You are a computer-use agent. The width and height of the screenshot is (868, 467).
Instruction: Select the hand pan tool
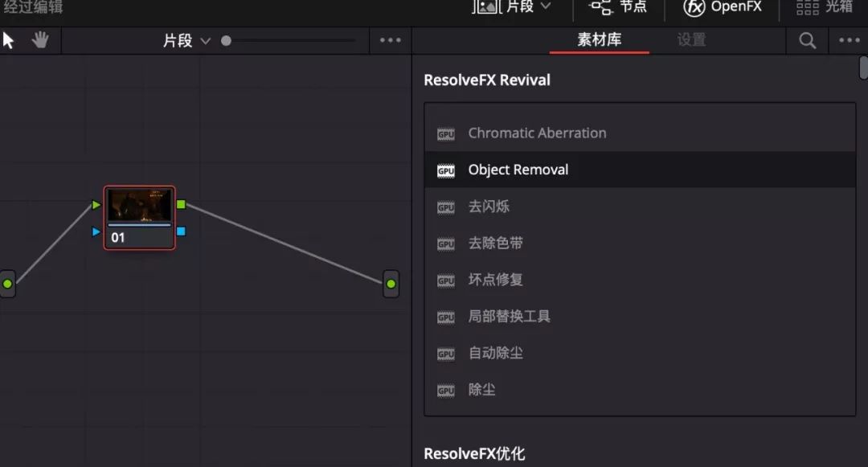coord(40,40)
